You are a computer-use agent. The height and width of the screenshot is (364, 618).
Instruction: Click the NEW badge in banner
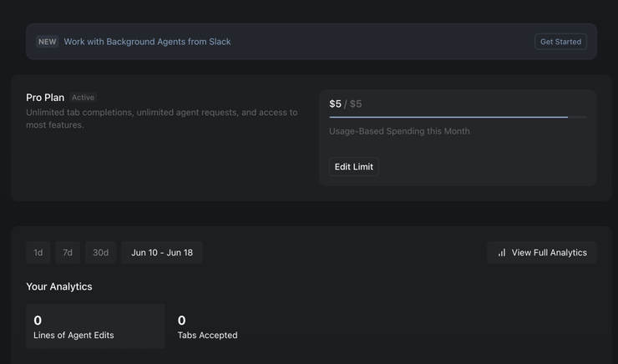point(48,42)
